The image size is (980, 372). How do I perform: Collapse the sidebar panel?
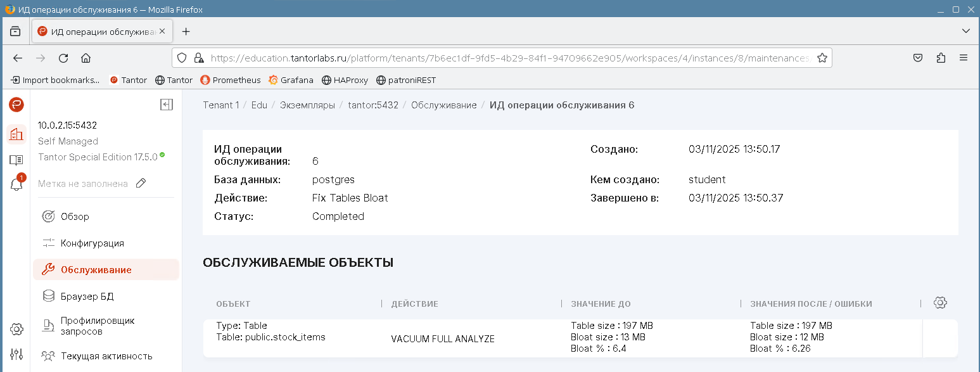tap(167, 105)
